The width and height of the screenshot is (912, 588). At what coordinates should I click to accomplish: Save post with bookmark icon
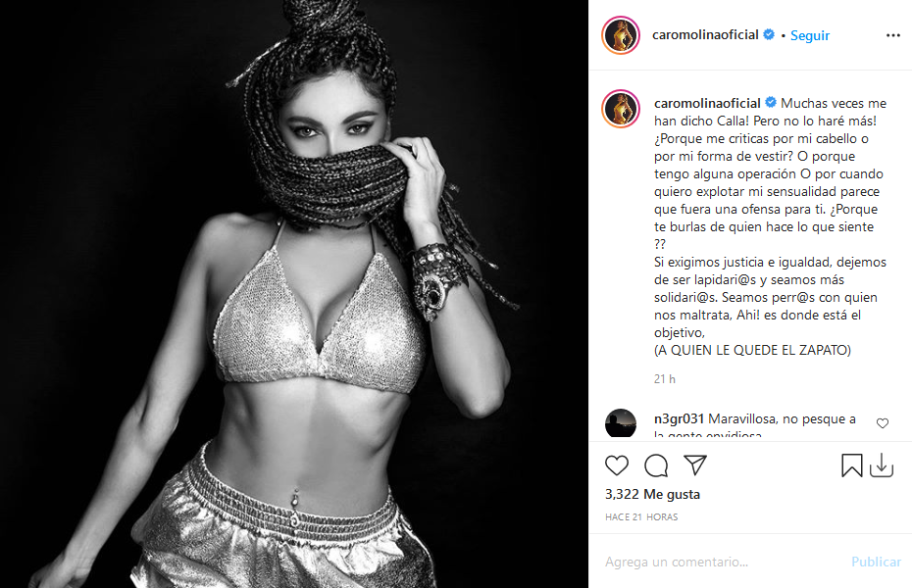pyautogui.click(x=851, y=465)
